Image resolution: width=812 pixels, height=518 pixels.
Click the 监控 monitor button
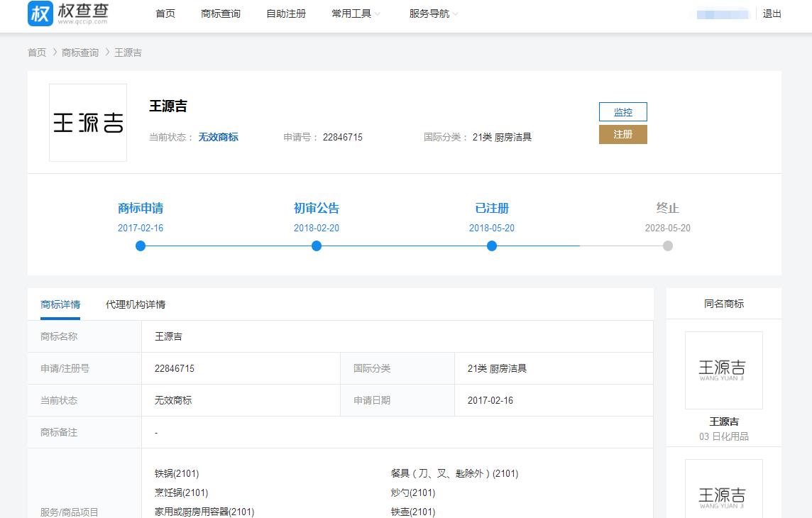pos(623,112)
